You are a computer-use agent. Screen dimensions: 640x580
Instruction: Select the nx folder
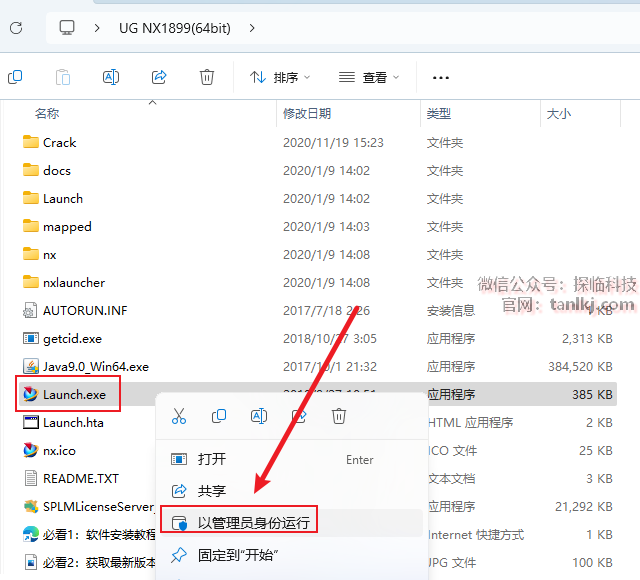coord(50,255)
